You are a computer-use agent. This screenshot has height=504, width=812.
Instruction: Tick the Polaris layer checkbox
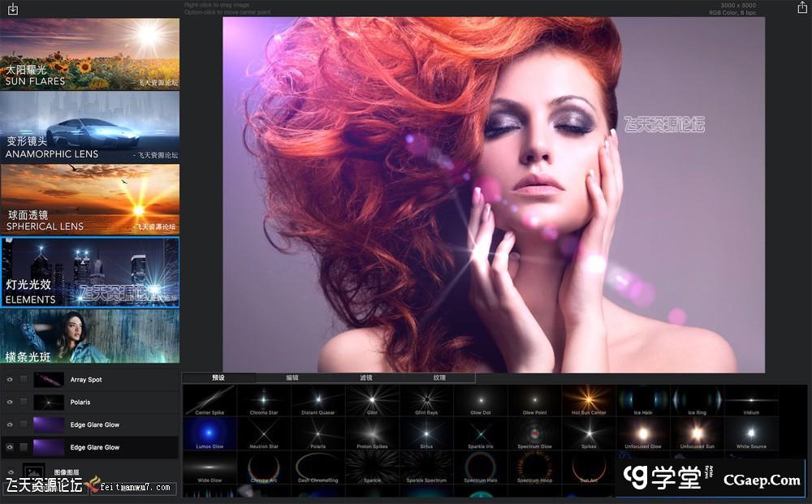coord(24,403)
